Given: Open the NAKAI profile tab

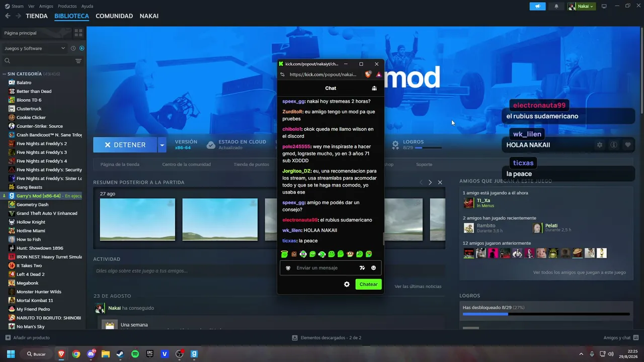Looking at the screenshot, I should [x=149, y=16].
